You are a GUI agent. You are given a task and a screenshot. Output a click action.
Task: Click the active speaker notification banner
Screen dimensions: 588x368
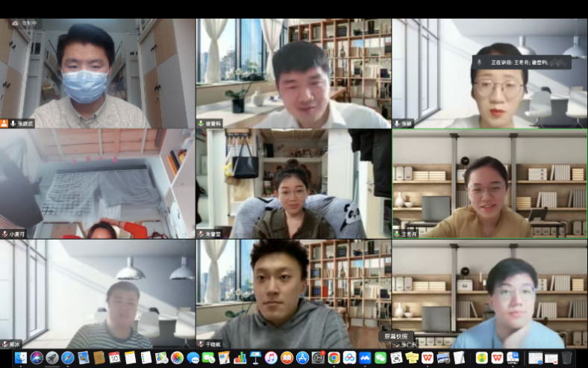click(x=522, y=63)
